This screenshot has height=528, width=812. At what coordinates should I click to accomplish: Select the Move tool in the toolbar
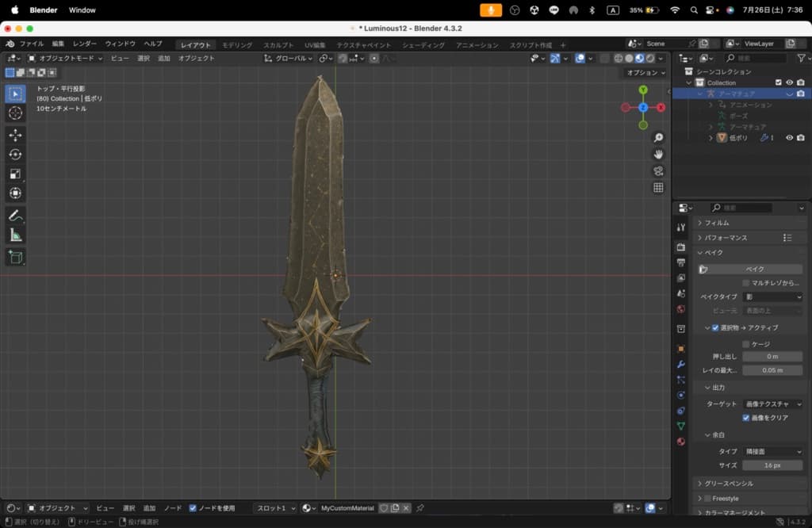(15, 135)
